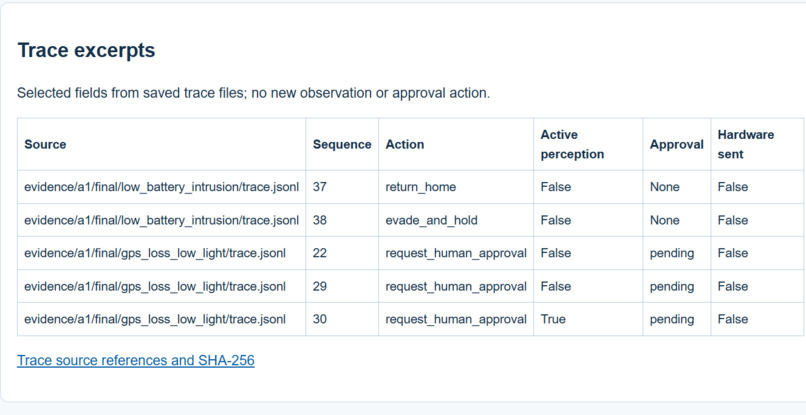
Task: Click Active perception False in evade_and_hold row
Action: (556, 220)
